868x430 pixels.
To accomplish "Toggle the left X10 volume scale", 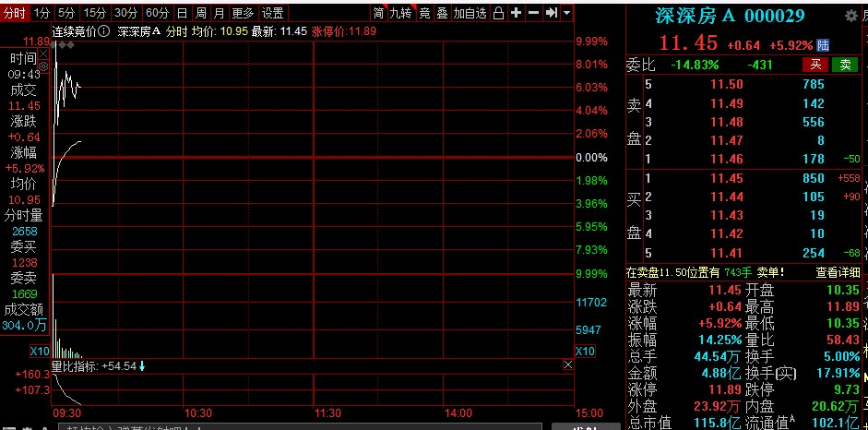I will pos(40,351).
